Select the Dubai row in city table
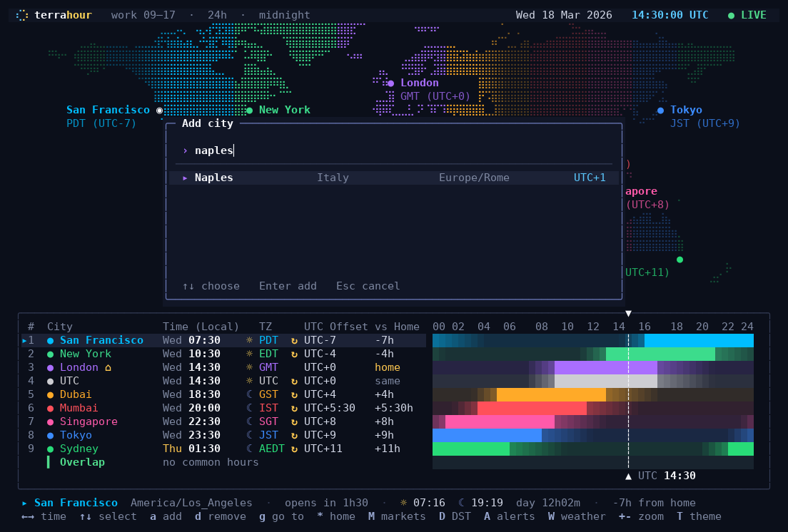The width and height of the screenshot is (788, 532). click(x=223, y=394)
